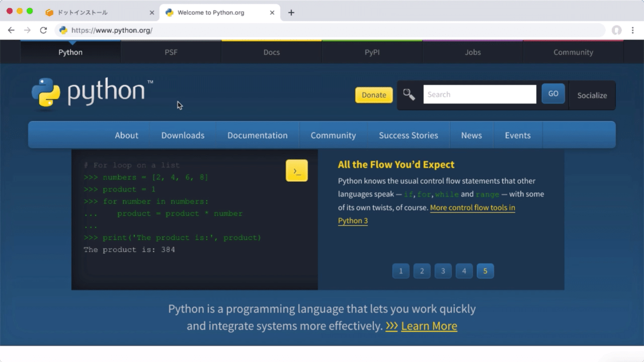Open the Community item in main navigation

coord(333,135)
